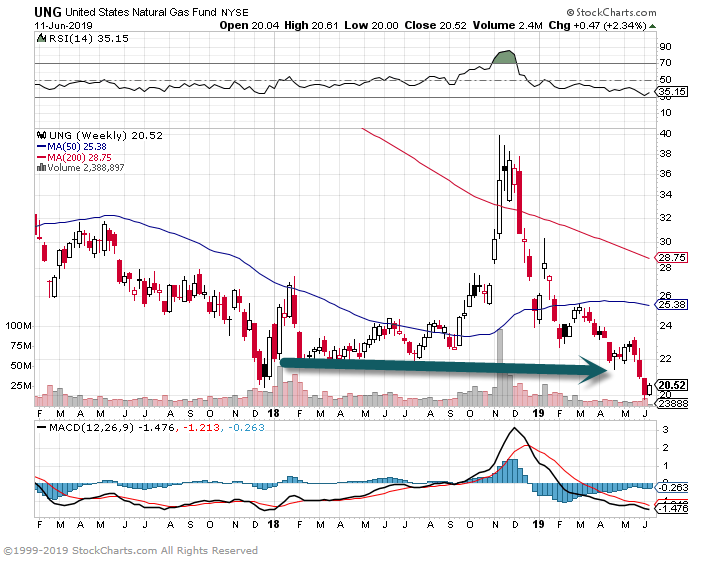Select the UNG ticker symbol in the header

tap(48, 11)
